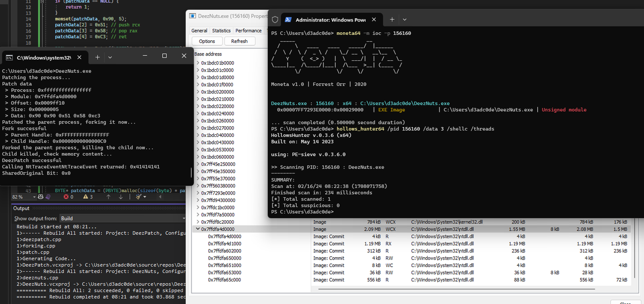Click the 1.19 MB RX commit cell

[372, 243]
